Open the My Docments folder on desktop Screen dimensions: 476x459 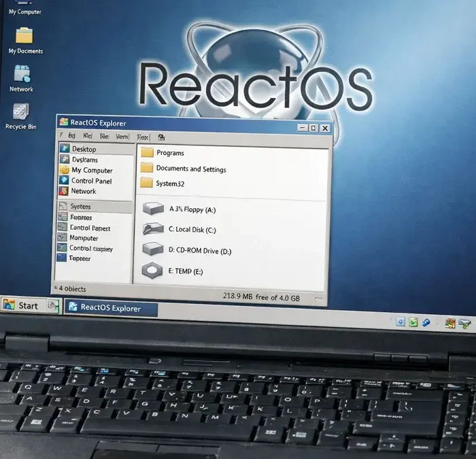point(25,41)
